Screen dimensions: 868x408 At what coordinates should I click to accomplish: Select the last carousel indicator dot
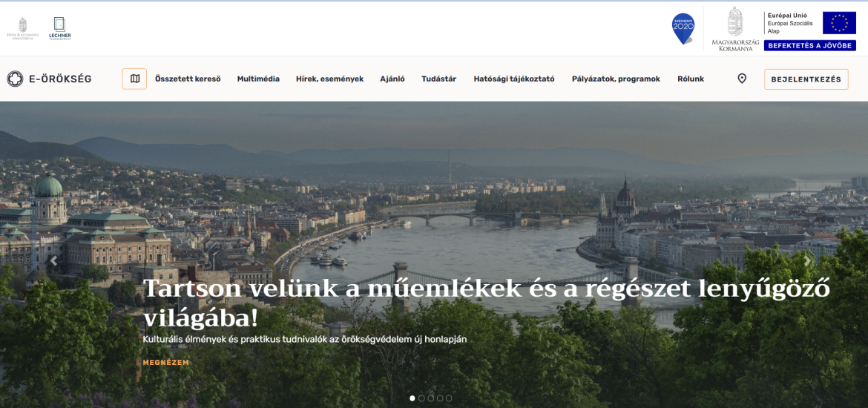449,398
